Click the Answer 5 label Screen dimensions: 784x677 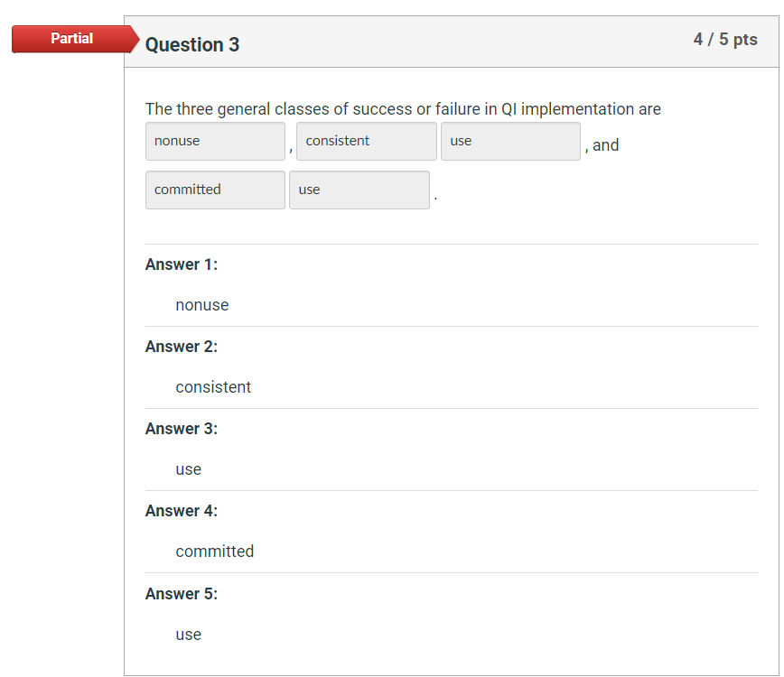pos(181,593)
